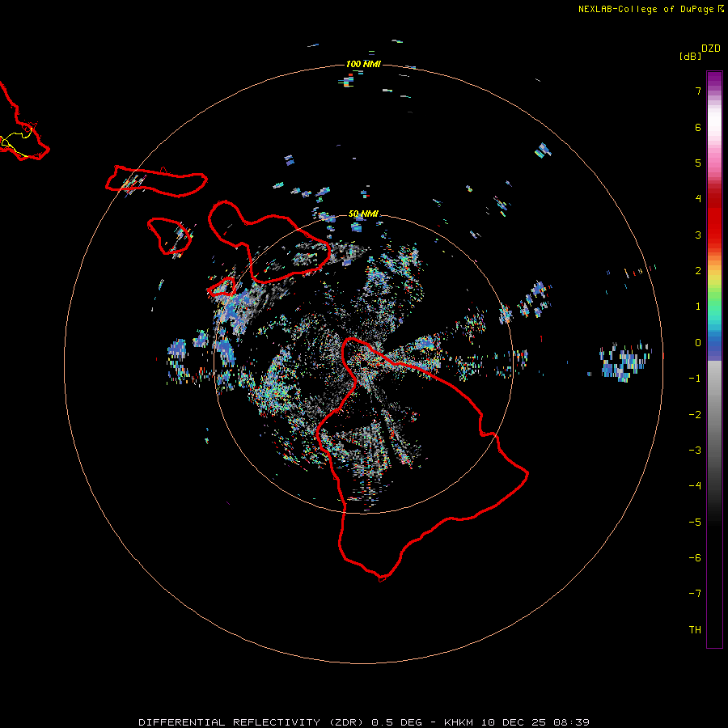Click the -7 dB scale label
The image size is (728, 728).
[695, 594]
